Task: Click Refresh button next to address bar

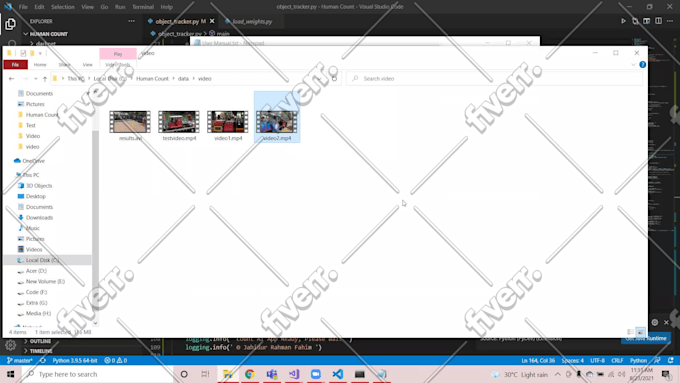Action: [x=334, y=79]
